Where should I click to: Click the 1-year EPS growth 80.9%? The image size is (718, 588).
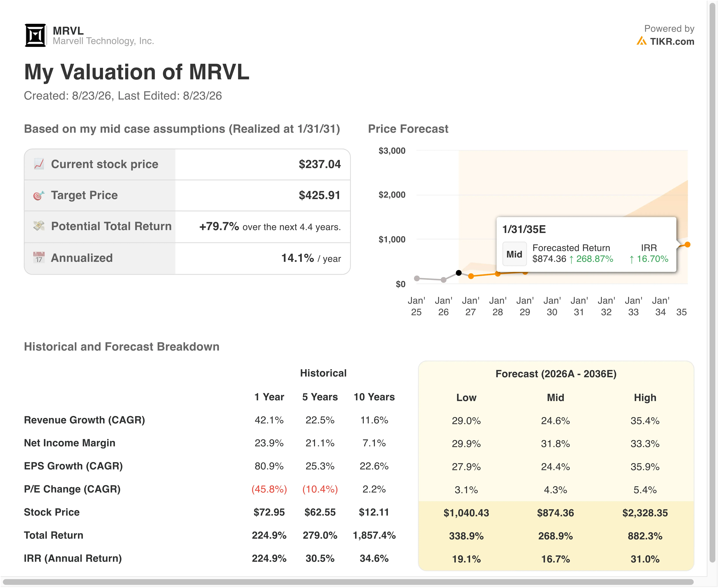[269, 466]
